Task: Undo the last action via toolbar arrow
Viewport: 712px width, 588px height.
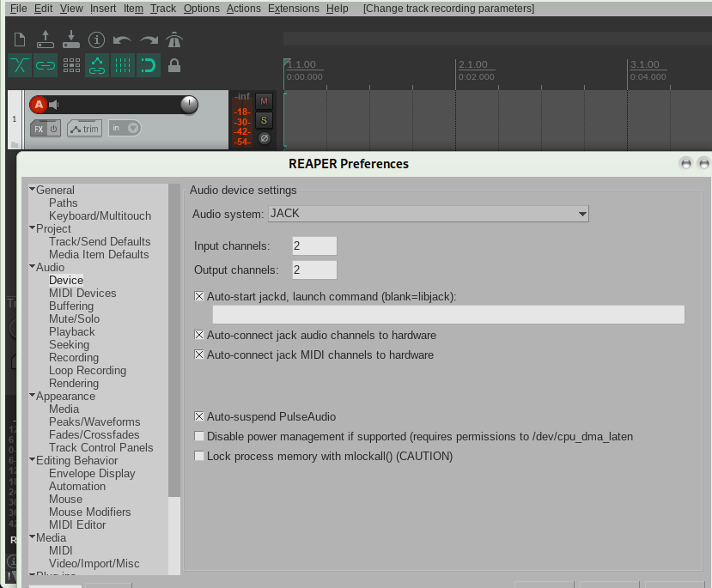Action: (122, 40)
